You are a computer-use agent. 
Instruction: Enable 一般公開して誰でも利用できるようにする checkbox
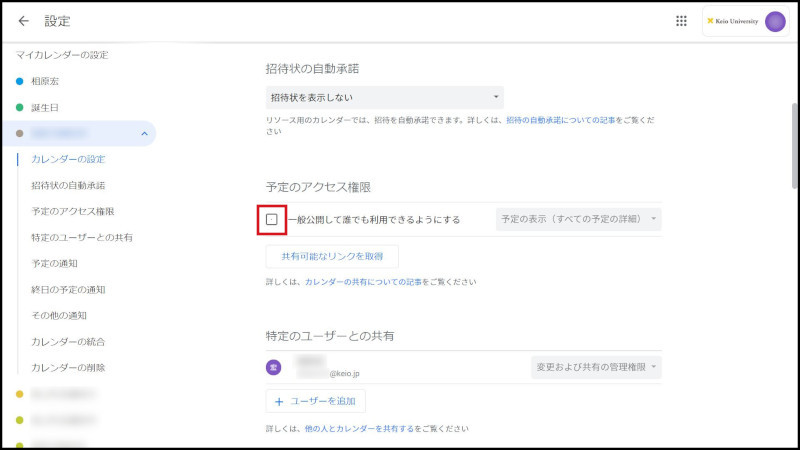coord(272,219)
